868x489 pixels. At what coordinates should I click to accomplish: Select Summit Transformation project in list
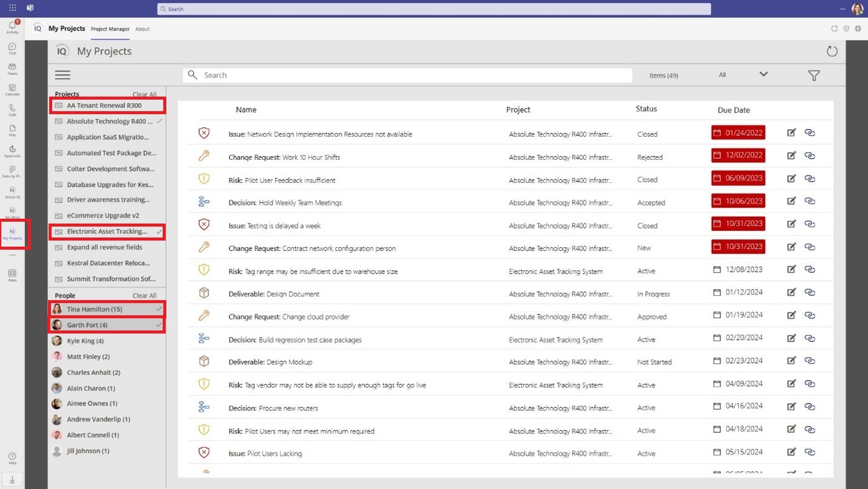107,279
